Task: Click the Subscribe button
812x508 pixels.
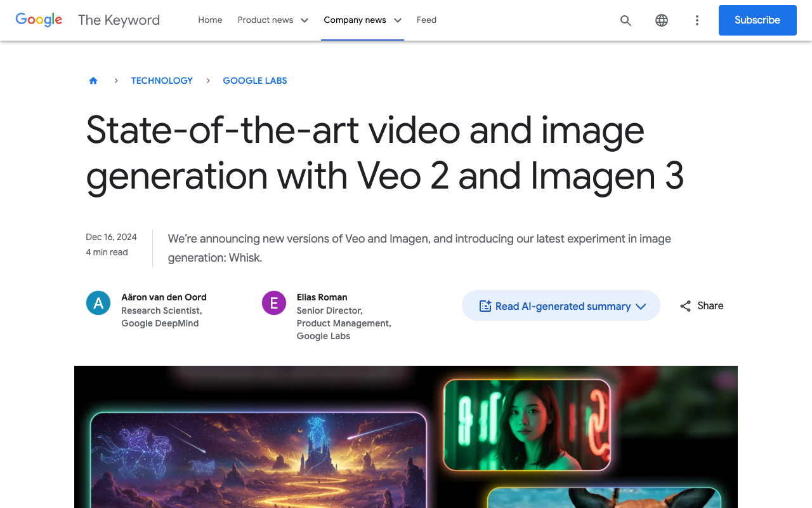Action: pyautogui.click(x=757, y=20)
